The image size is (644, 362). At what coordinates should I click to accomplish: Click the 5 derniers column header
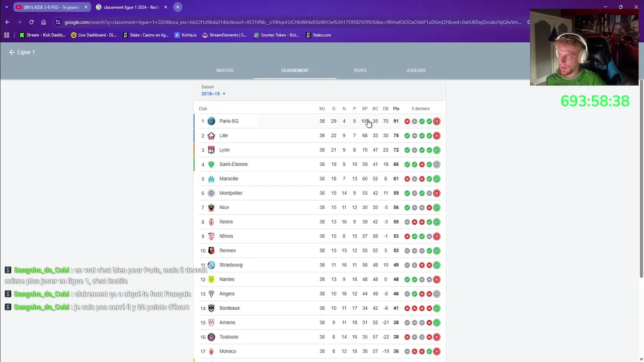[421, 109]
